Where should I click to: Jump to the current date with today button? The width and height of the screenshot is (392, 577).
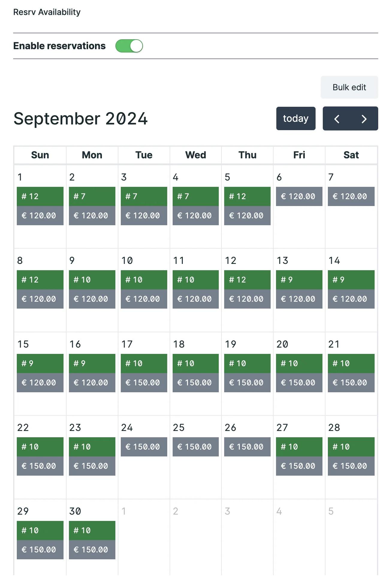click(x=295, y=118)
